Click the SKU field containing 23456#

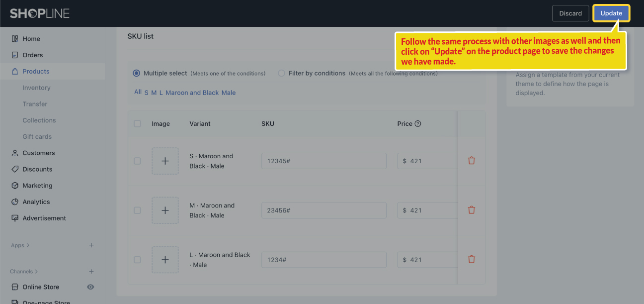[x=324, y=210]
